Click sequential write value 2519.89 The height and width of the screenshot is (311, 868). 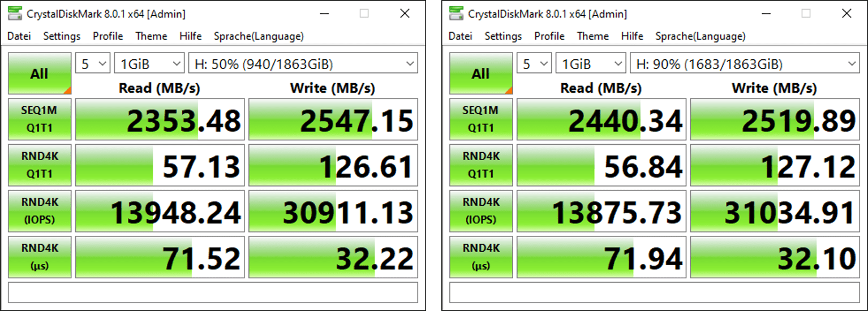click(x=775, y=119)
